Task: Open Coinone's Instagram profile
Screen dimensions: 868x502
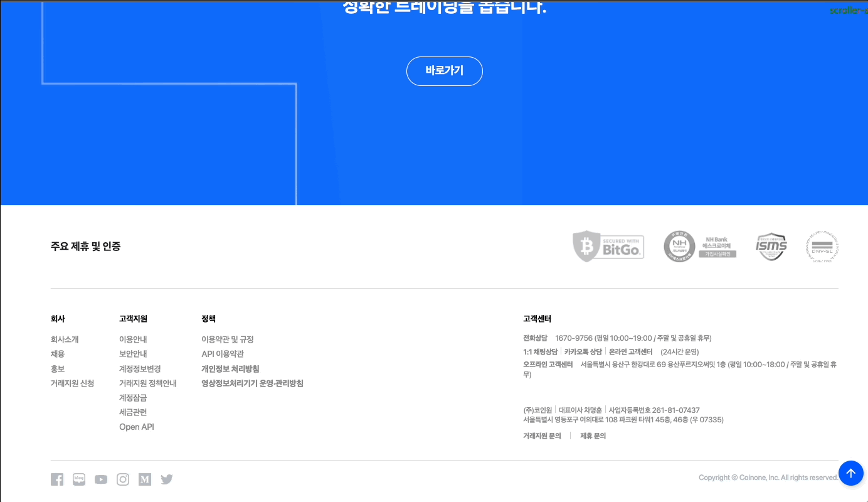Action: (x=122, y=479)
